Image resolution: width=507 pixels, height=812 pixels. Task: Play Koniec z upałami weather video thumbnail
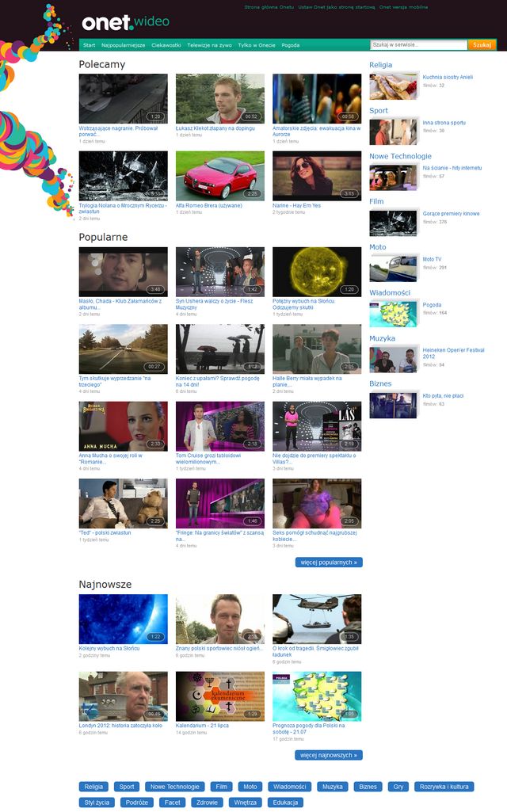[x=220, y=349]
